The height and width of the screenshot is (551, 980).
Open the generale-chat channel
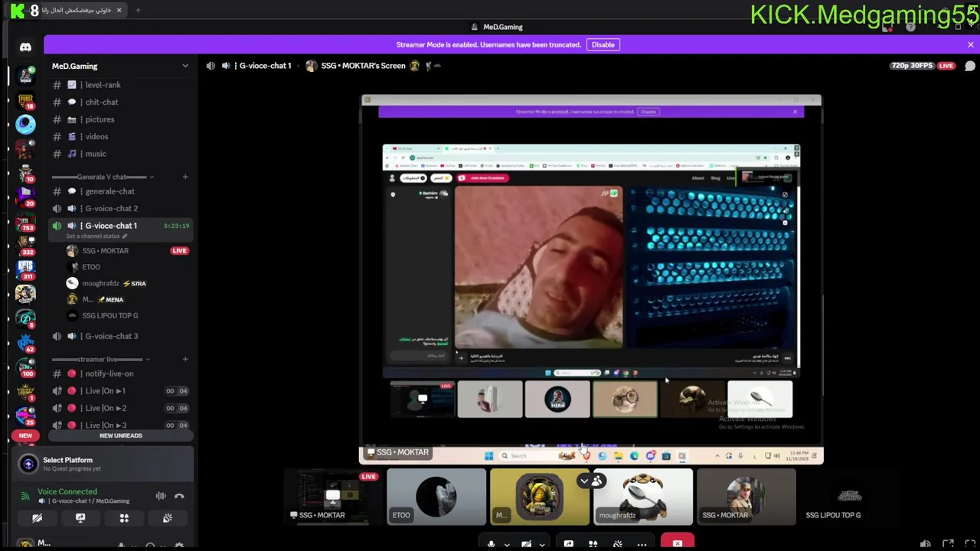(119, 191)
